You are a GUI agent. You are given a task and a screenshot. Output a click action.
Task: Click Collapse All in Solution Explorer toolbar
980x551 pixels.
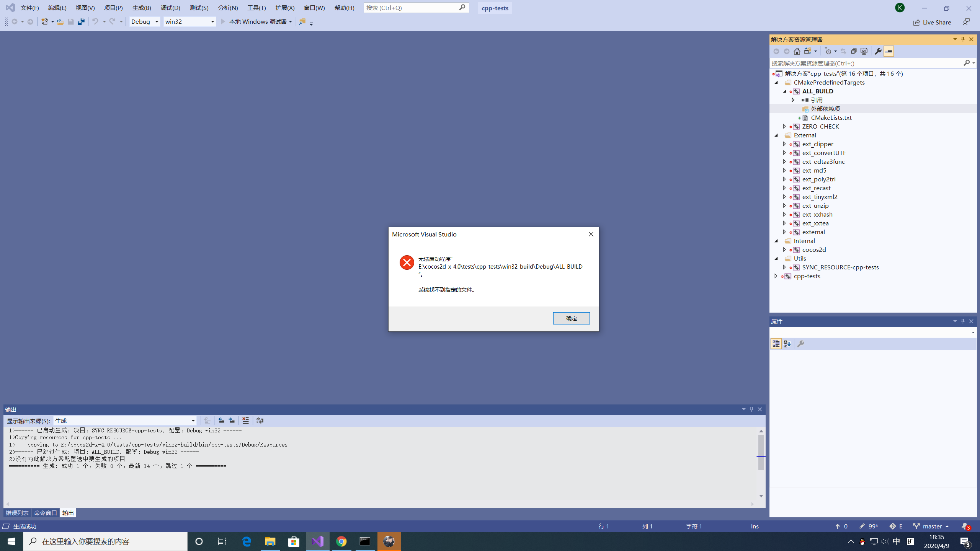(854, 51)
